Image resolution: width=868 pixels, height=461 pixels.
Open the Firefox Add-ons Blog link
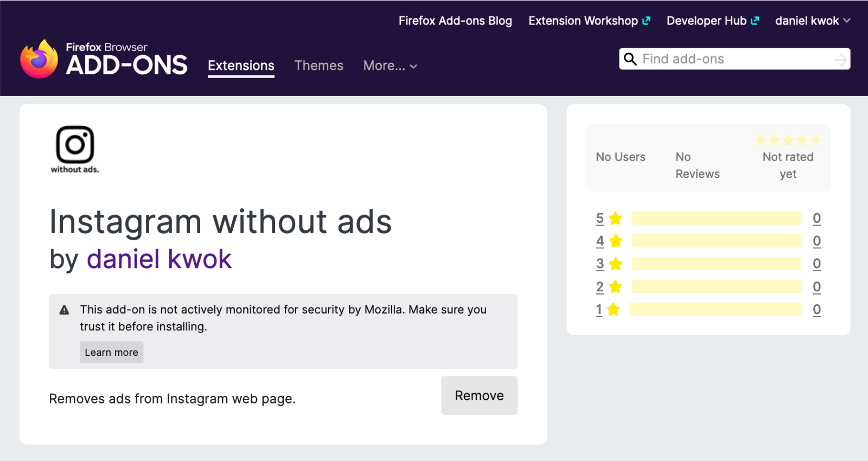(x=455, y=21)
